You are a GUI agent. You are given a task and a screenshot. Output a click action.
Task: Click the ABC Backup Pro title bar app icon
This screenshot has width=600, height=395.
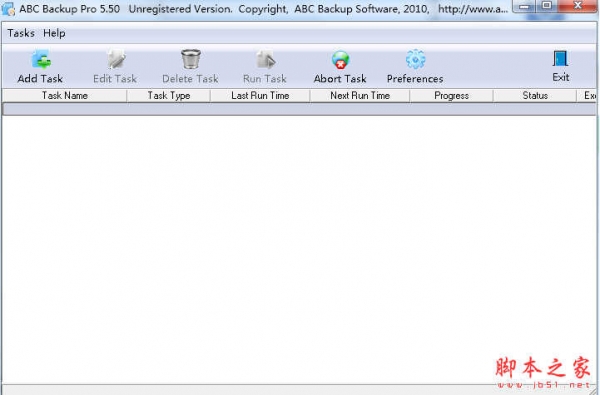[8, 9]
